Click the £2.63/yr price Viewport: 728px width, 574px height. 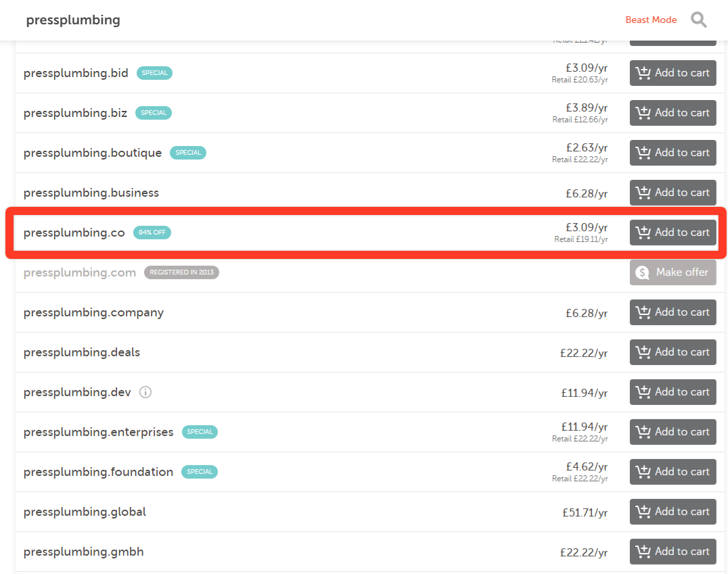click(587, 148)
